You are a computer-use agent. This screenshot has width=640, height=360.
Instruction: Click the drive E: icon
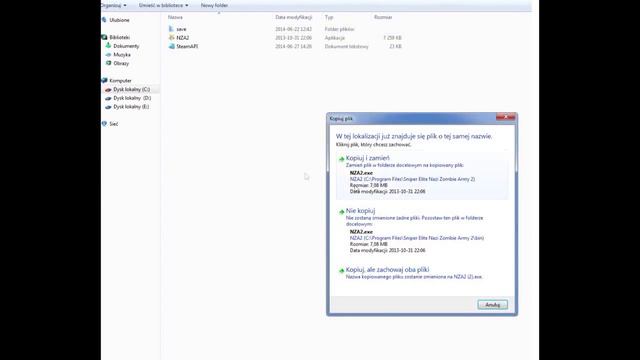(108, 107)
